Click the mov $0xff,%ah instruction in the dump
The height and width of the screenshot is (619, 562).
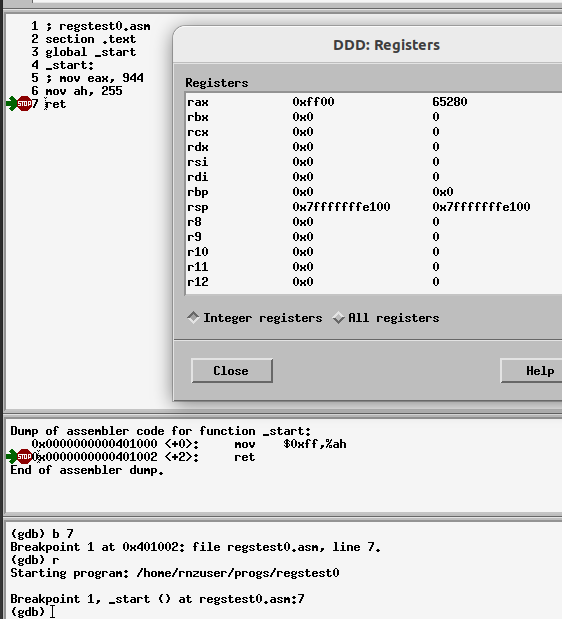(290, 444)
